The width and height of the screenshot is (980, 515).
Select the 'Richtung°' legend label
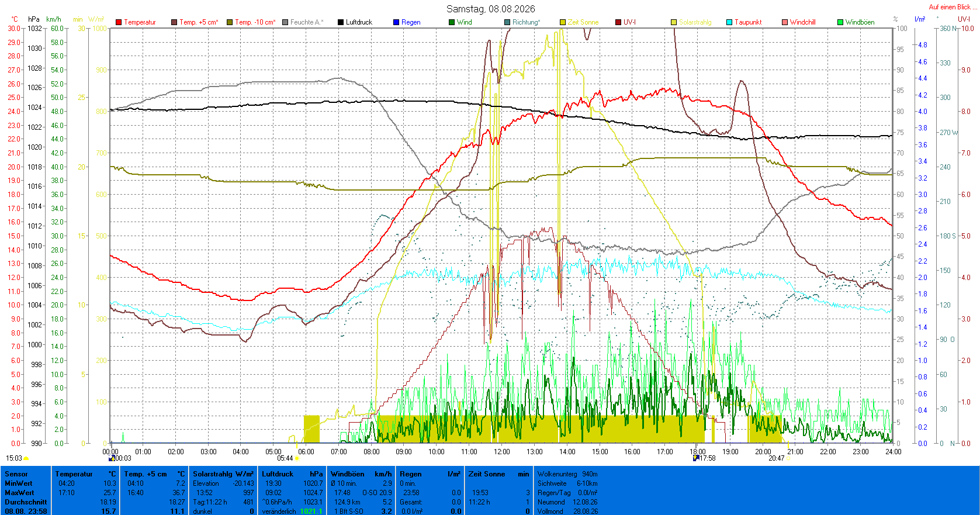click(527, 22)
